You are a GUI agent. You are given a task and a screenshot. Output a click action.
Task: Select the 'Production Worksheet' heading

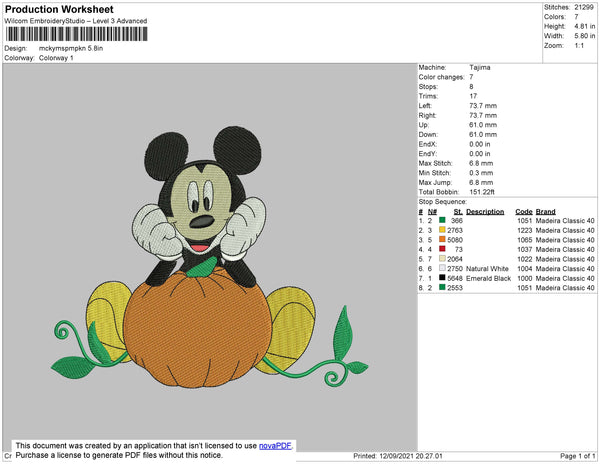pyautogui.click(x=59, y=9)
